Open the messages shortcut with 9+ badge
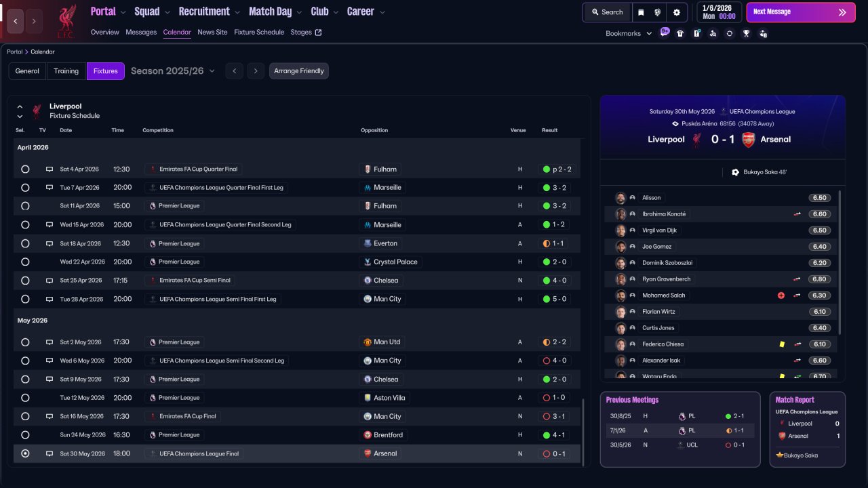The image size is (868, 488). click(664, 33)
